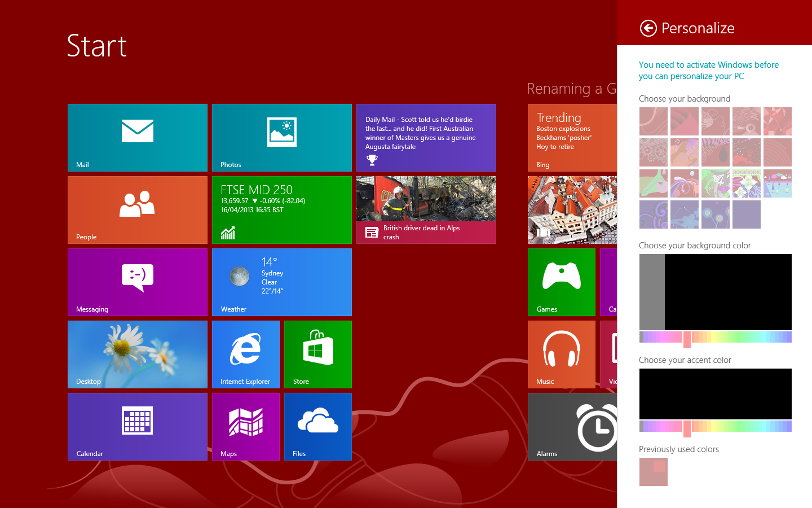
Task: Open the FTSE MID 250 finance tile
Action: [282, 210]
